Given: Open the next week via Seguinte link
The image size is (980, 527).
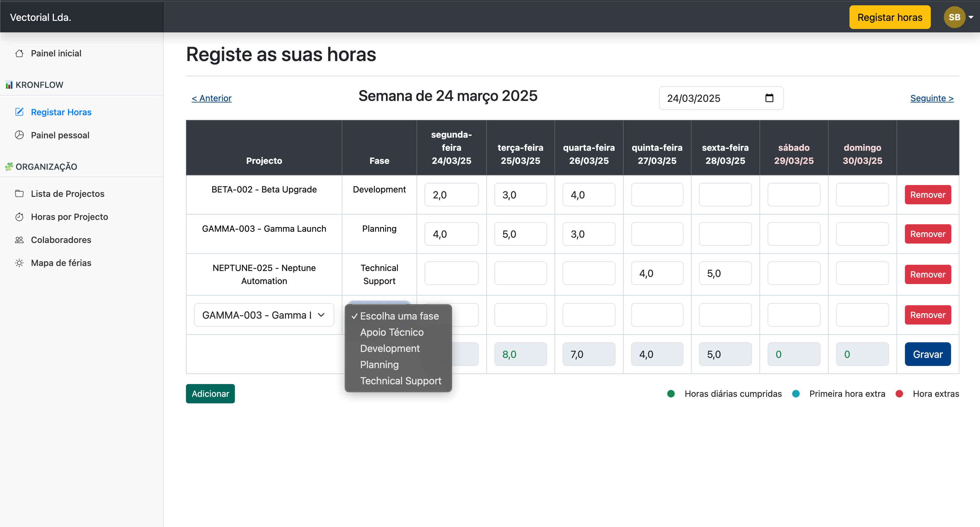Looking at the screenshot, I should [x=932, y=98].
